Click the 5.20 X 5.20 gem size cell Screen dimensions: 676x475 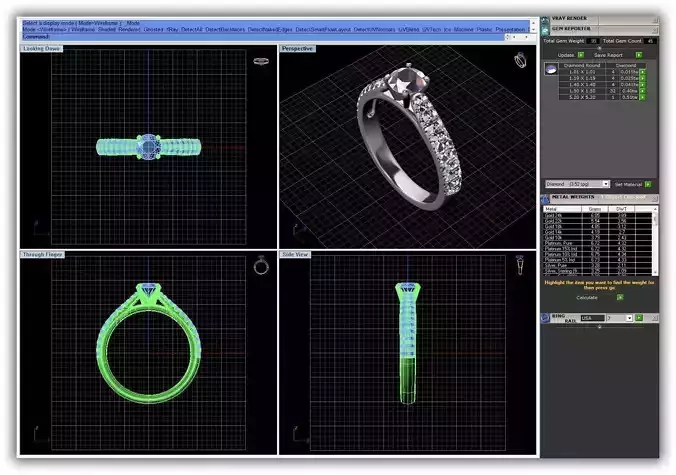coord(582,97)
